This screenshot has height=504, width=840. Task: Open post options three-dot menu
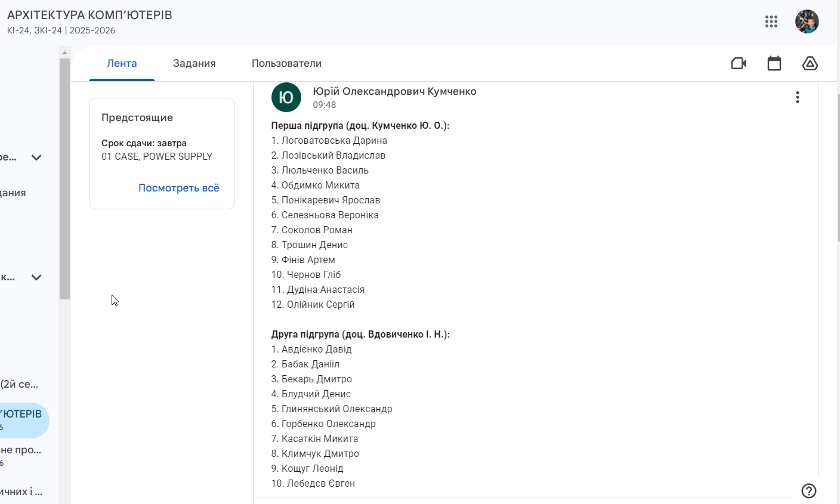click(798, 97)
